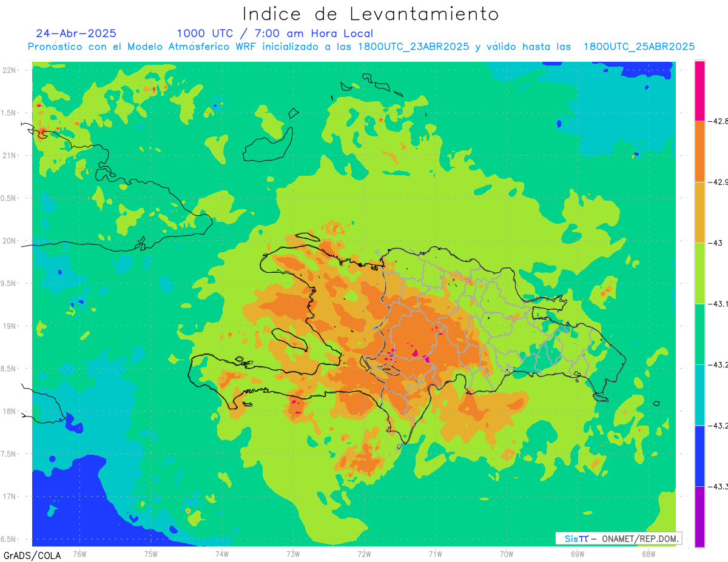
Task: Click the legend value "-43.3"
Action: click(718, 486)
